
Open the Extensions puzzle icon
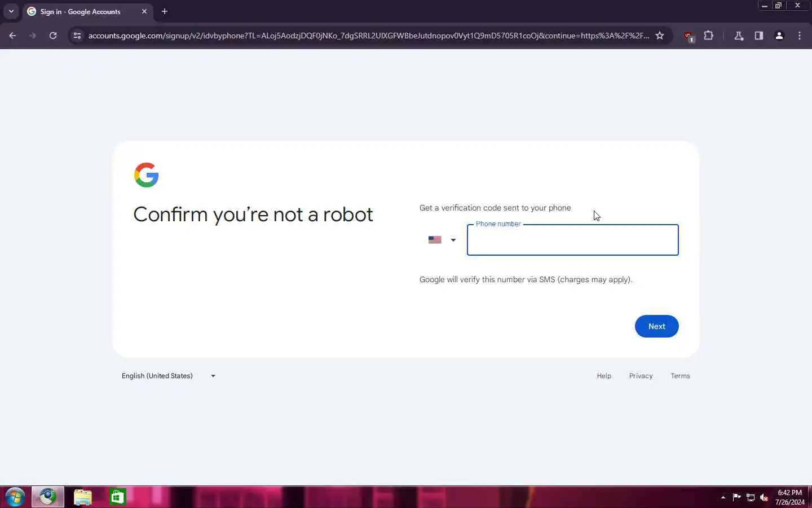tap(709, 36)
